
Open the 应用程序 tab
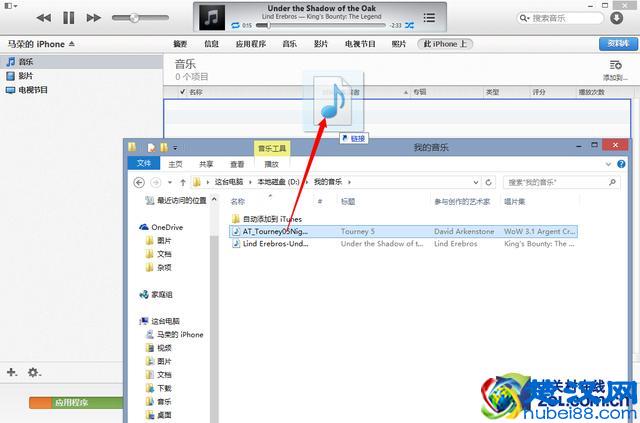click(x=251, y=44)
